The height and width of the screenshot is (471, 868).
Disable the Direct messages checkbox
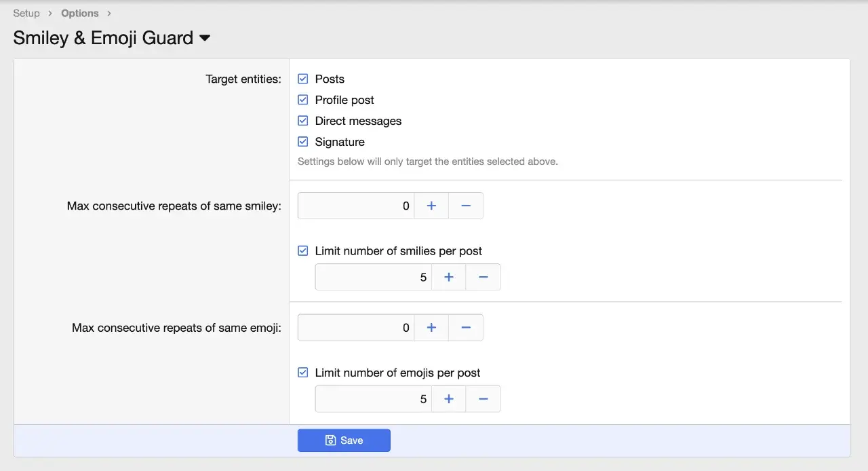coord(303,121)
